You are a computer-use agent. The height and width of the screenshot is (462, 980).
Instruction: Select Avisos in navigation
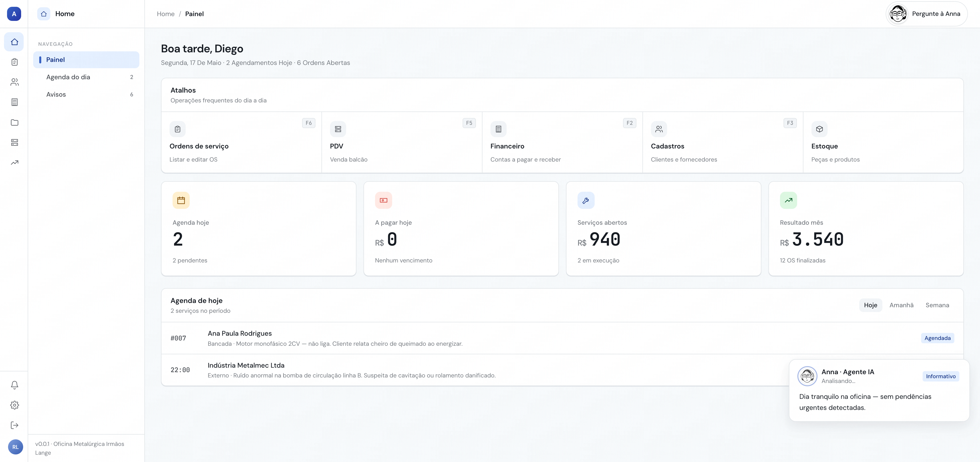pyautogui.click(x=86, y=95)
